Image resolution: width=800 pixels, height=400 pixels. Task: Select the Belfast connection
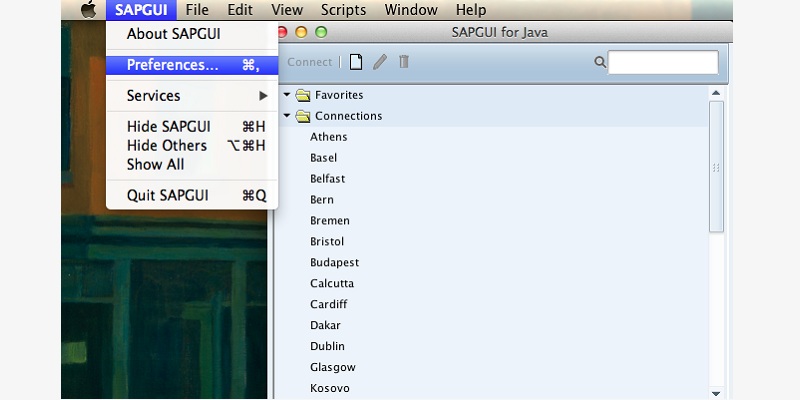[328, 179]
